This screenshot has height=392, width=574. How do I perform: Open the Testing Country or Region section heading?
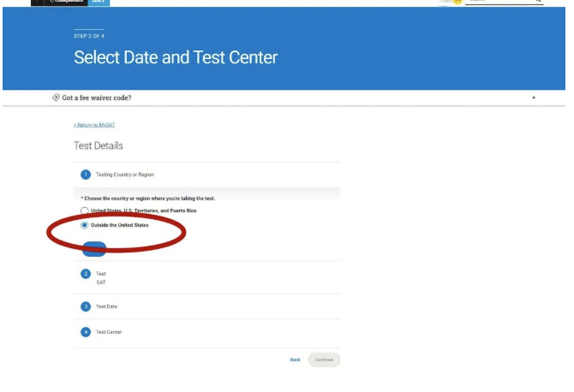125,175
